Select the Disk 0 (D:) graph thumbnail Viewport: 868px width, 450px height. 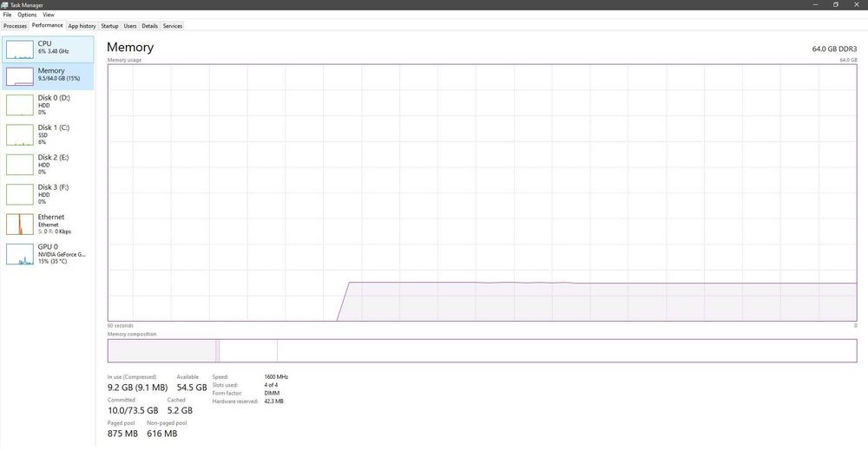coord(19,105)
